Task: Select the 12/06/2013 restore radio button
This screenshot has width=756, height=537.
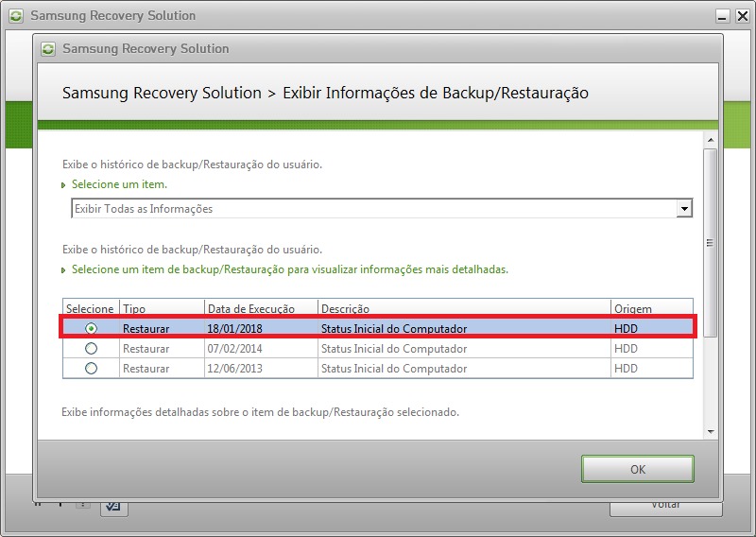Action: pyautogui.click(x=91, y=369)
